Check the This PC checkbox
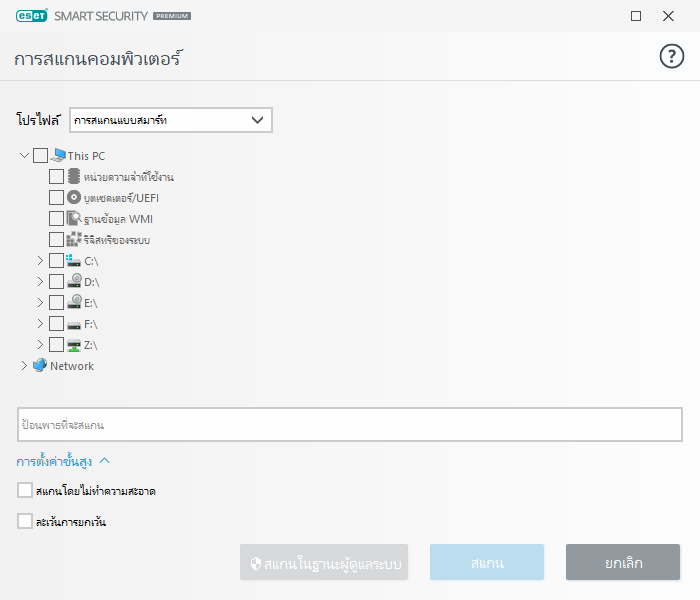 pyautogui.click(x=40, y=155)
